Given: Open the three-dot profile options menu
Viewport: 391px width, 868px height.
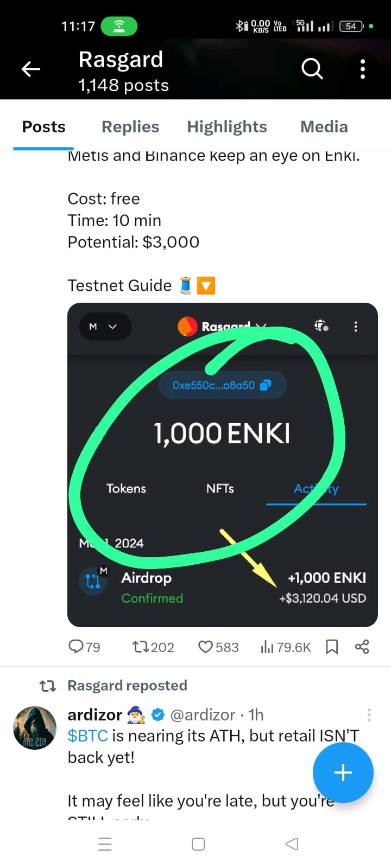Looking at the screenshot, I should (363, 69).
